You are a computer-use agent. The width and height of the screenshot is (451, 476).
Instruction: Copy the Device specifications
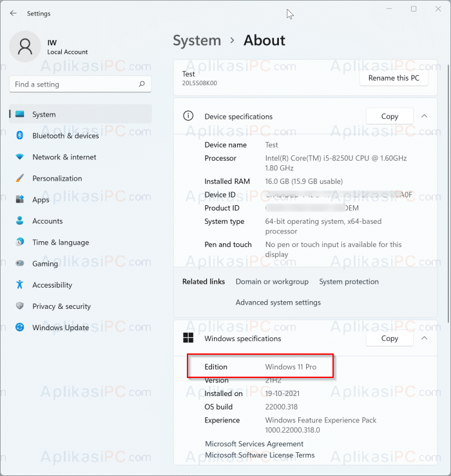pyautogui.click(x=389, y=116)
